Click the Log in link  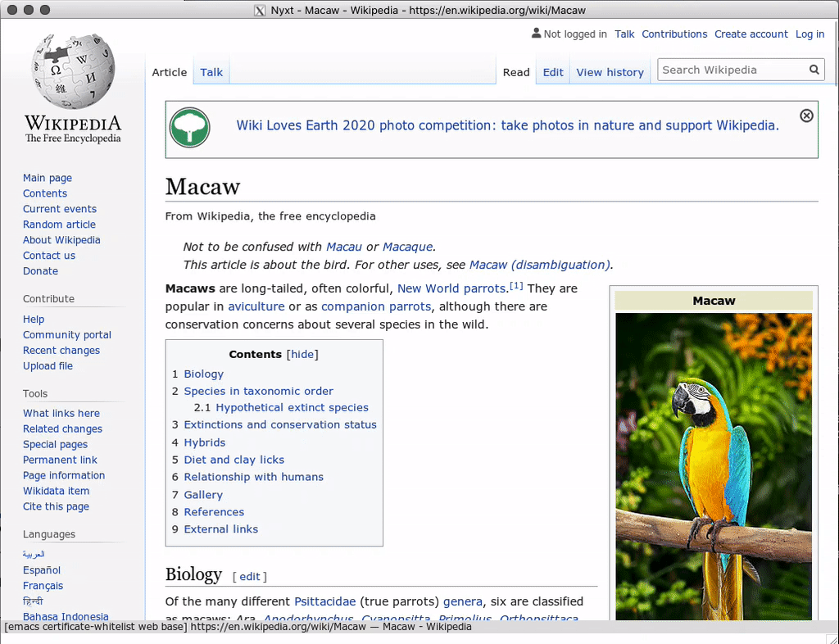[810, 34]
